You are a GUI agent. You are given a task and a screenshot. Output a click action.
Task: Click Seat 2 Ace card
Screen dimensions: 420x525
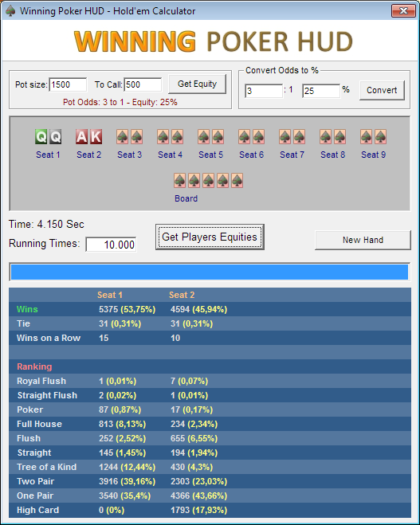pos(82,136)
